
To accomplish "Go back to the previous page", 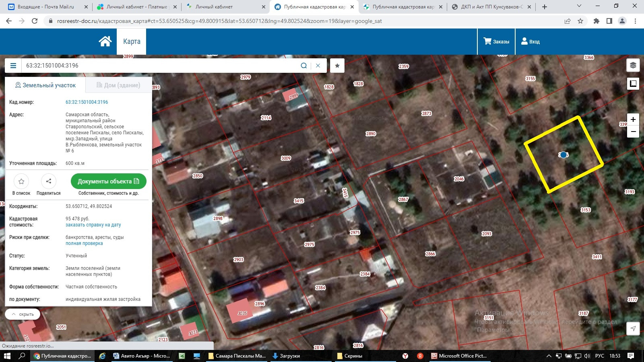I will [x=9, y=21].
